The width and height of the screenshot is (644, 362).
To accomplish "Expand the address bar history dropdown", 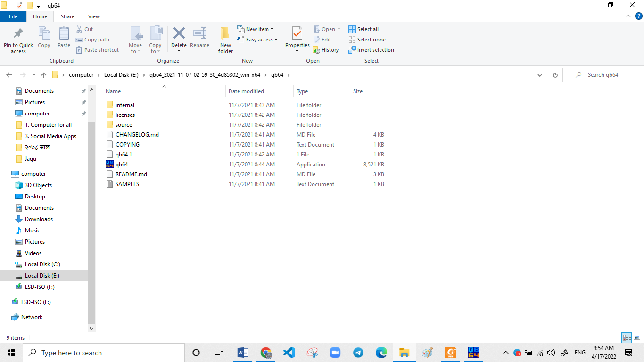I will pyautogui.click(x=540, y=75).
